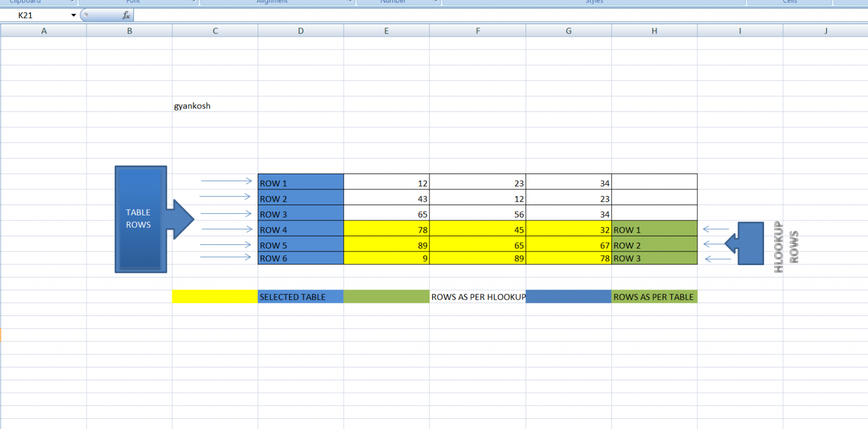Select column H by clicking its header

[x=654, y=31]
